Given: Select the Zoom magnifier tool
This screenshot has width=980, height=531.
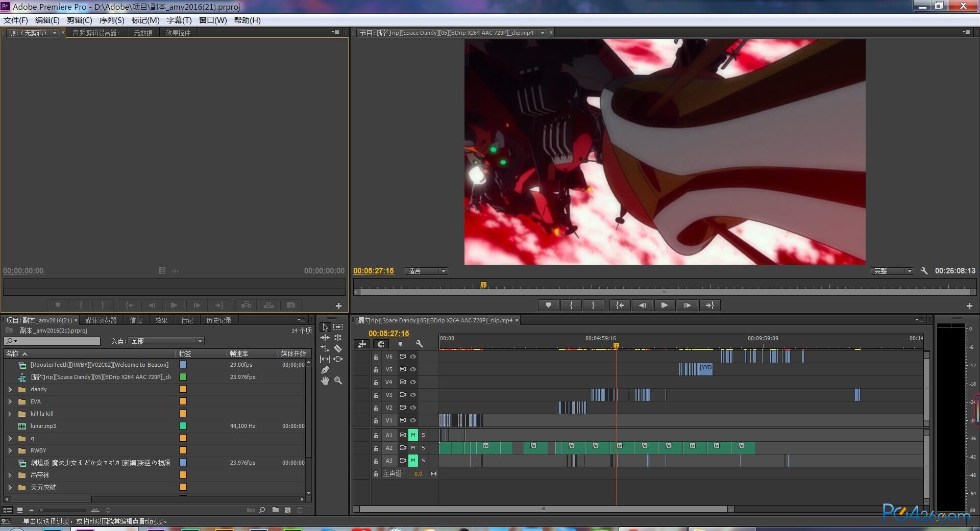Looking at the screenshot, I should (338, 381).
